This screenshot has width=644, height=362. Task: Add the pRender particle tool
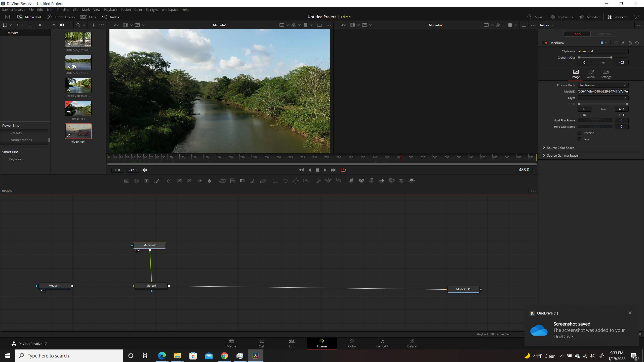click(x=339, y=180)
